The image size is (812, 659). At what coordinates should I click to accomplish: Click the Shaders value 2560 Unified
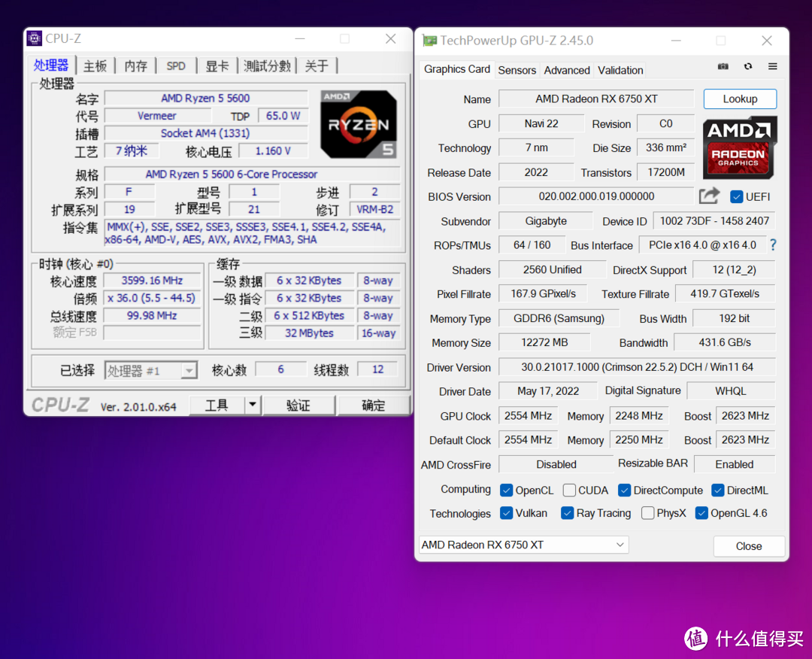pos(552,269)
